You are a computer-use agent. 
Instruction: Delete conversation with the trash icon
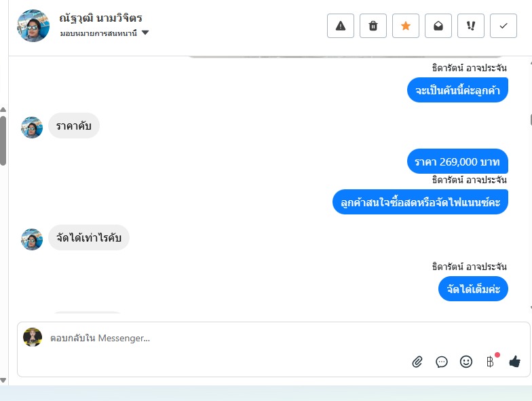coord(373,26)
